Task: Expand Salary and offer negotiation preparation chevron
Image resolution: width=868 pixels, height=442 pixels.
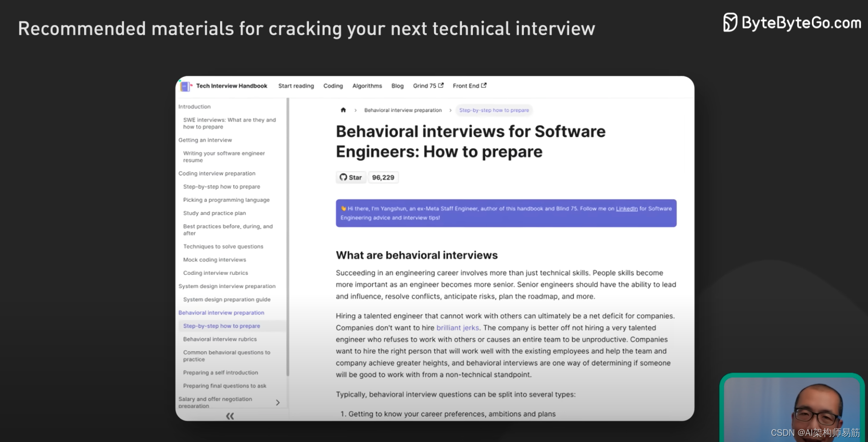Action: 278,403
